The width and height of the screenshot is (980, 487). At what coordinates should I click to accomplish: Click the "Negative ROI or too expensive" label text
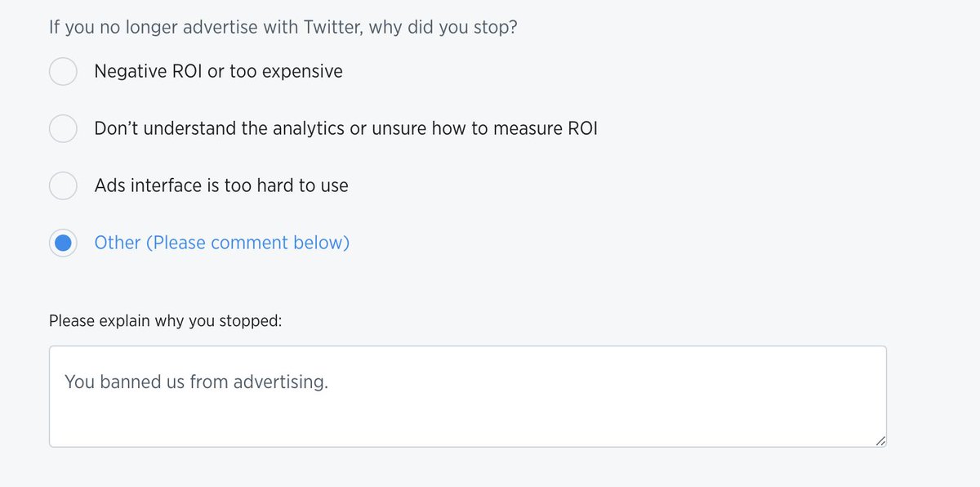(218, 71)
